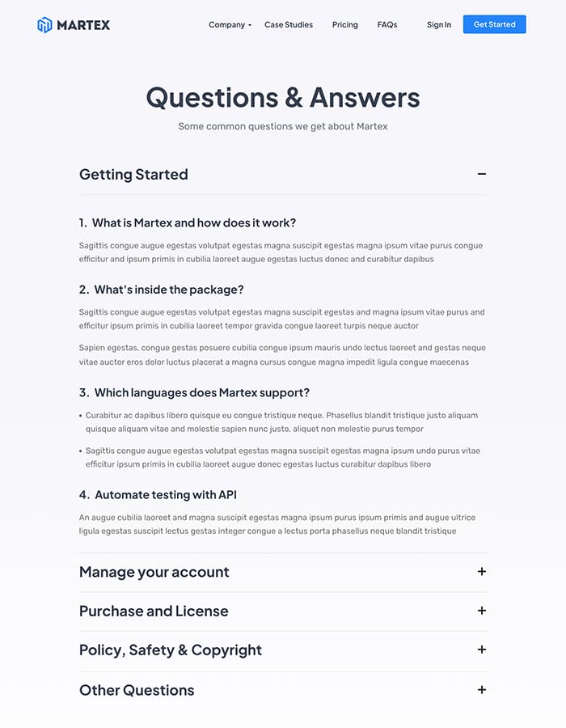Click the plus icon next to Purchase and License

(481, 611)
